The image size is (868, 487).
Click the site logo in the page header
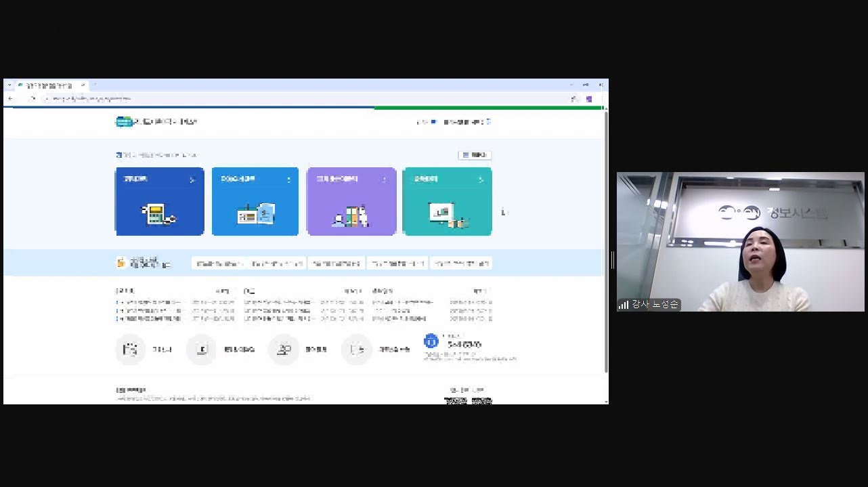156,122
